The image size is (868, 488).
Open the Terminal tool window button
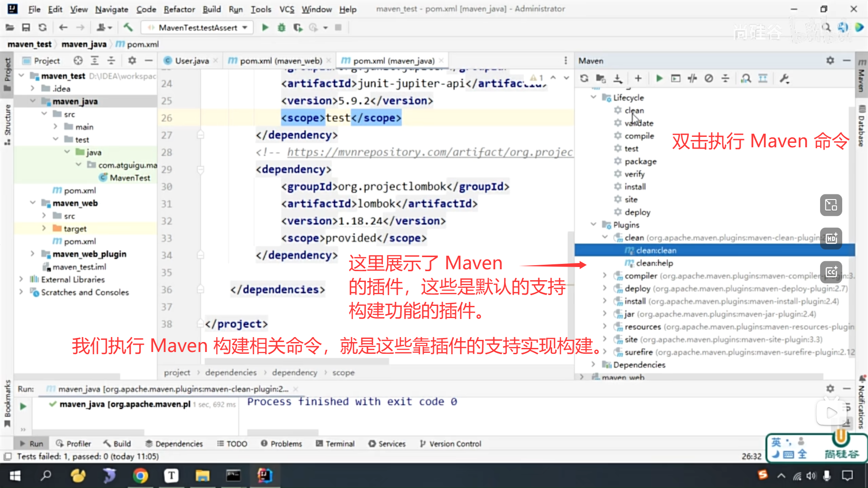point(335,444)
